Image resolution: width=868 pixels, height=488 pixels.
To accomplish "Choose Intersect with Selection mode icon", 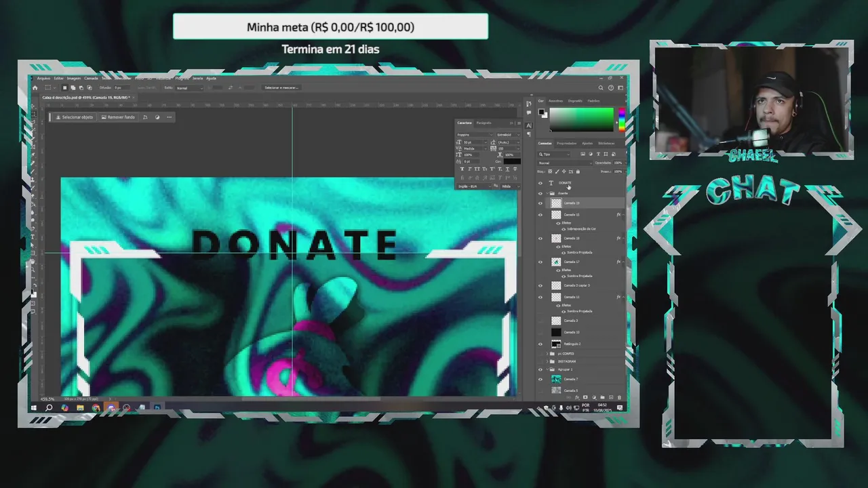I will pyautogui.click(x=90, y=87).
